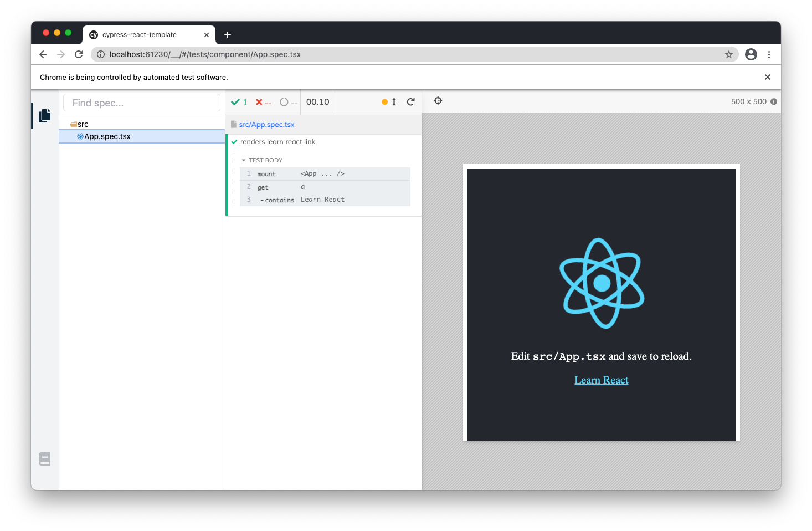This screenshot has height=531, width=812.
Task: Open the src/App.spec.tsx file link
Action: tap(266, 125)
